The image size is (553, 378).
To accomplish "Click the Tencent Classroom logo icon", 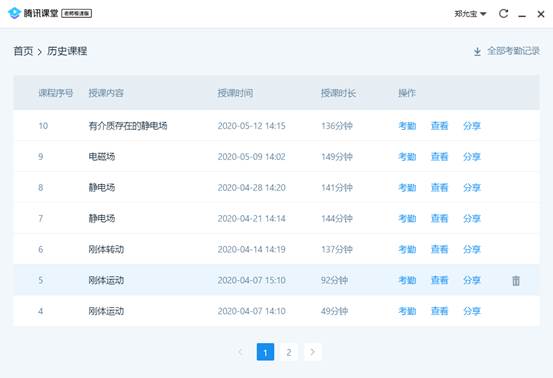I will 14,13.
